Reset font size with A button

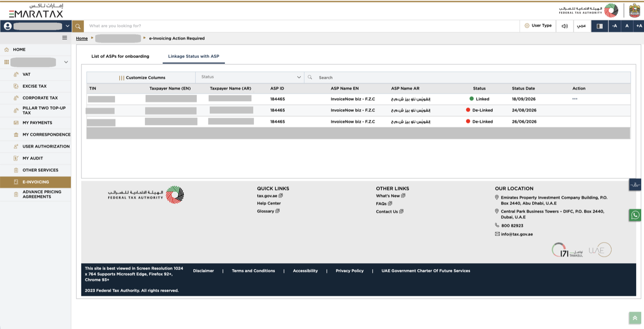627,26
